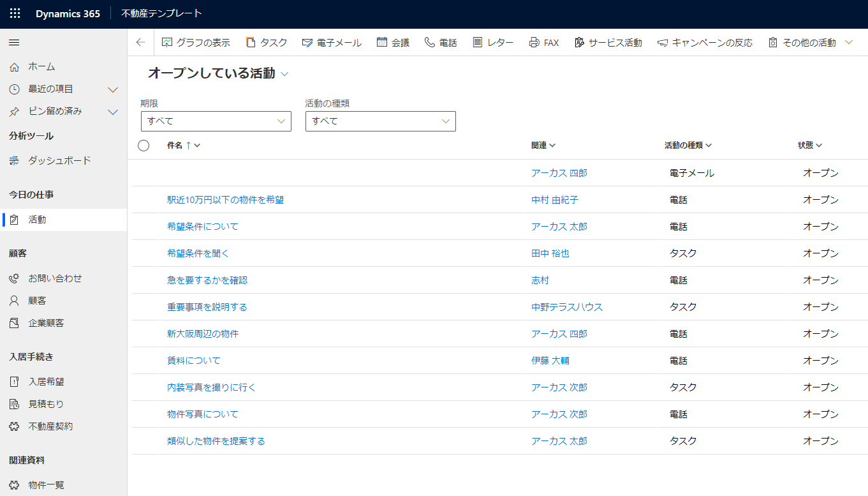Image resolution: width=868 pixels, height=496 pixels.
Task: Open the 中野テラスハウス related record
Action: (x=567, y=307)
